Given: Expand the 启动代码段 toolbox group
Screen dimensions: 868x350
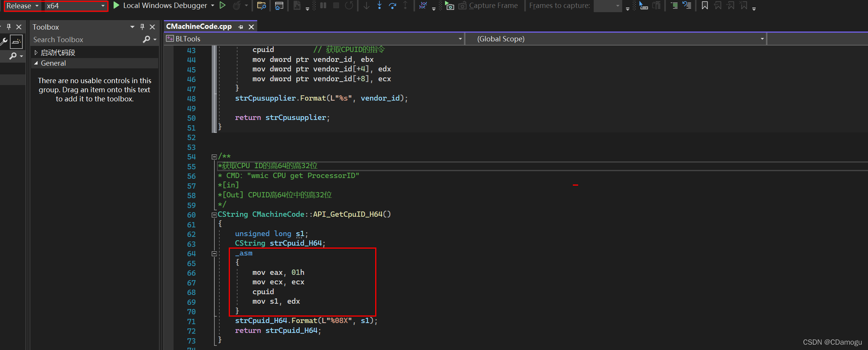Looking at the screenshot, I should tap(36, 53).
